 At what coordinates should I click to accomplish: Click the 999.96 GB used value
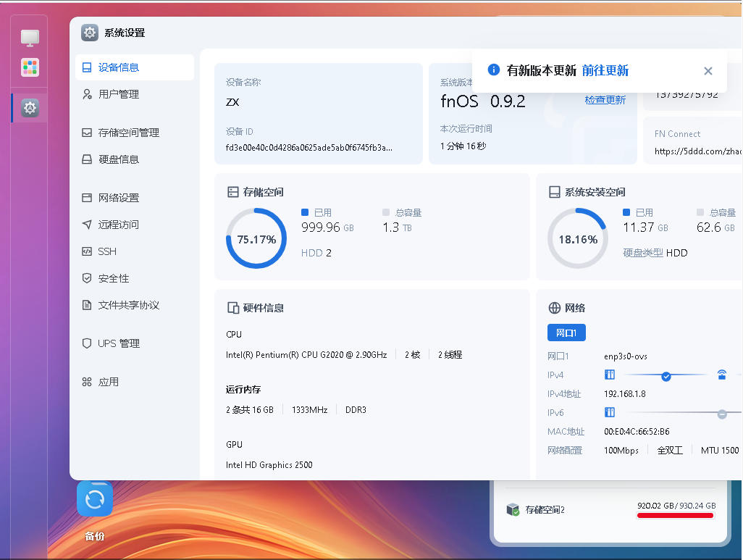(327, 227)
